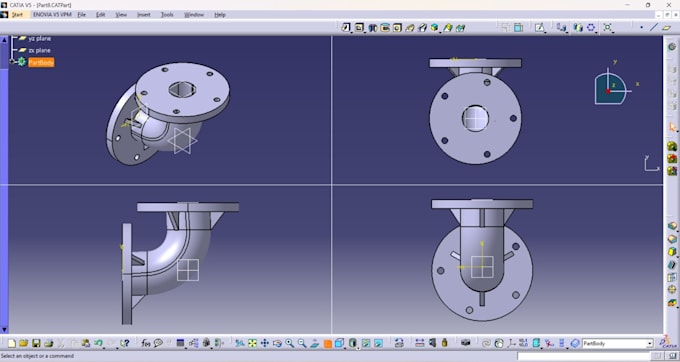Click the orange Create Multi-View icon
680x362 pixels.
click(x=328, y=344)
